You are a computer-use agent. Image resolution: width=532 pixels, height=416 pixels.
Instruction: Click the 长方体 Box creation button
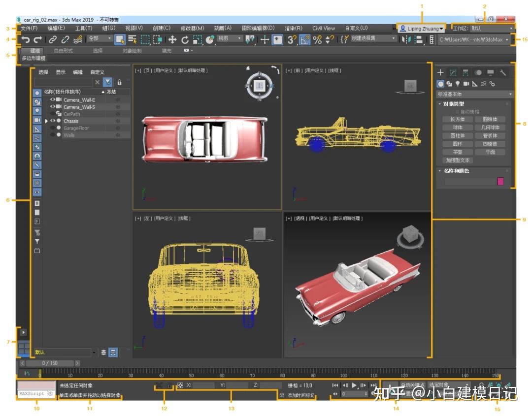click(x=458, y=119)
